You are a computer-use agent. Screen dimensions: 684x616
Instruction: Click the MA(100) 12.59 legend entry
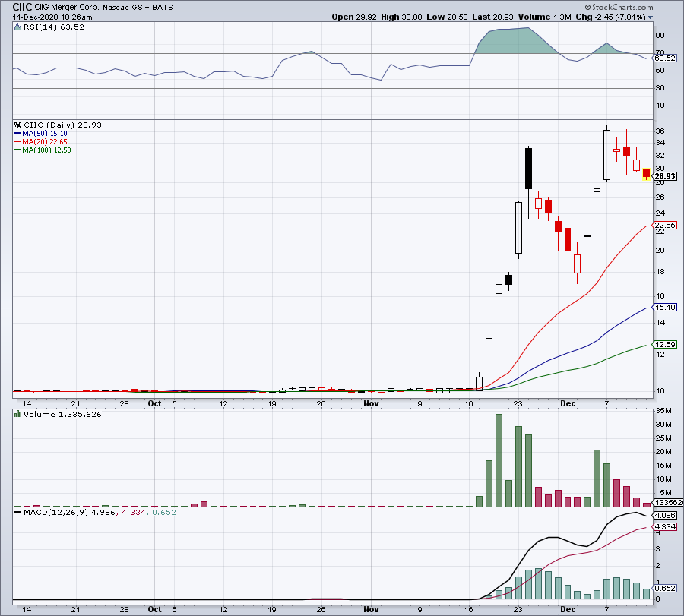tap(43, 150)
